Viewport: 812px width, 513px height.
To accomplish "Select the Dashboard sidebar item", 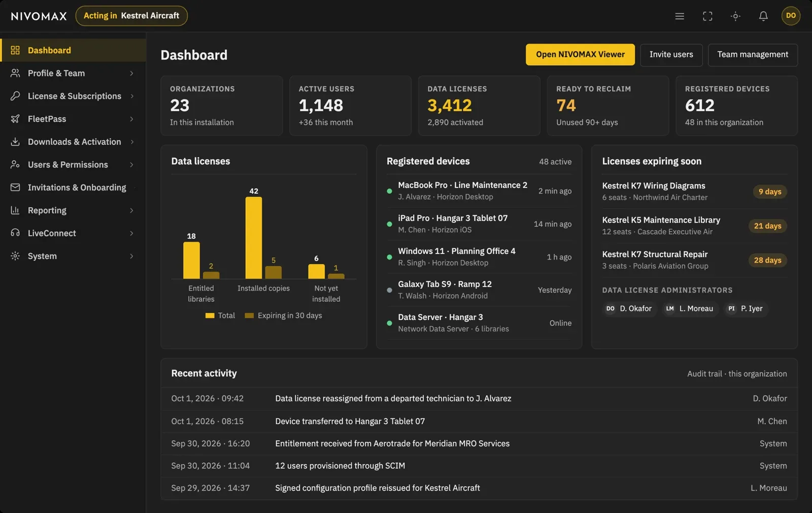I will pyautogui.click(x=73, y=50).
